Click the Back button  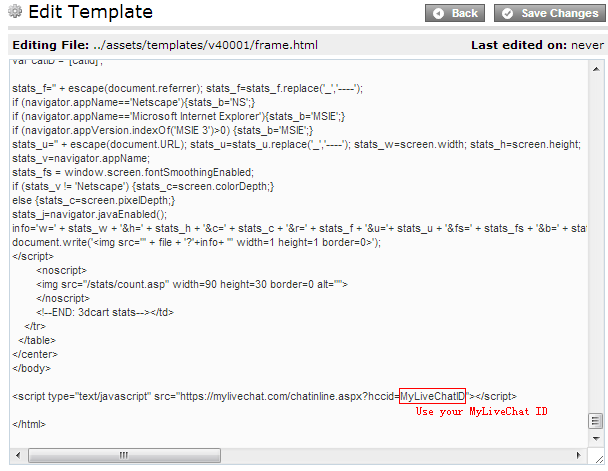point(455,13)
